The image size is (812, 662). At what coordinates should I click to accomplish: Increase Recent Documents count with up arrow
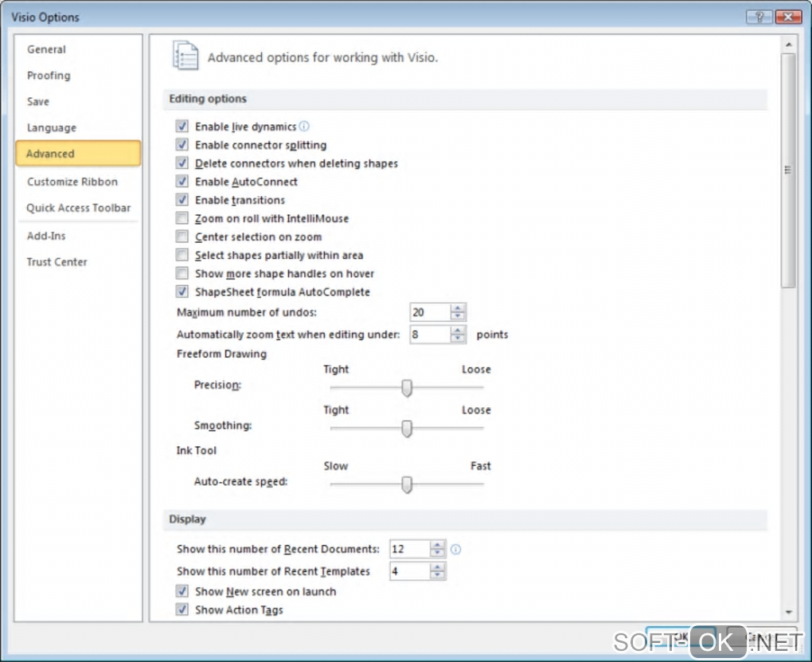(438, 545)
